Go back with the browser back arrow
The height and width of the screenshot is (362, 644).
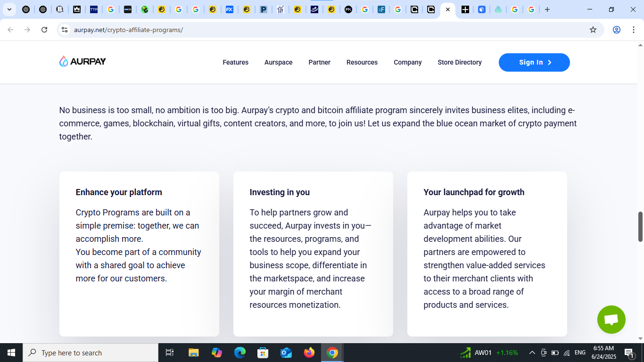coord(10,30)
